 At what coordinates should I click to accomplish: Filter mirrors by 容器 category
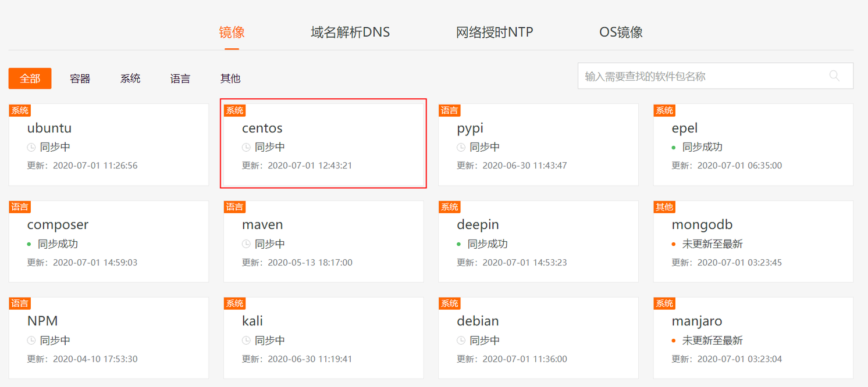pyautogui.click(x=80, y=78)
